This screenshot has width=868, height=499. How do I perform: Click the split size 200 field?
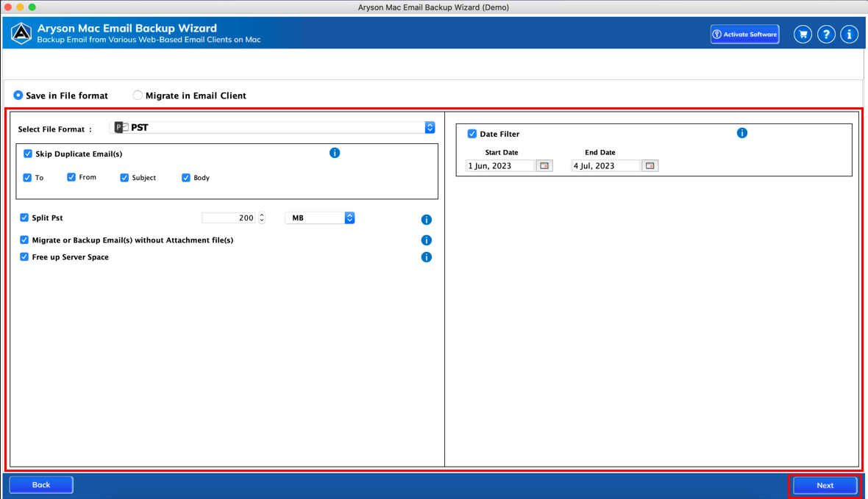[x=229, y=218]
